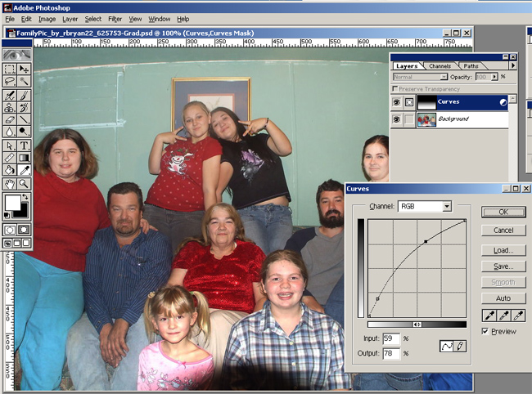The width and height of the screenshot is (532, 394).
Task: Click OK in the Curves dialog
Action: (503, 213)
